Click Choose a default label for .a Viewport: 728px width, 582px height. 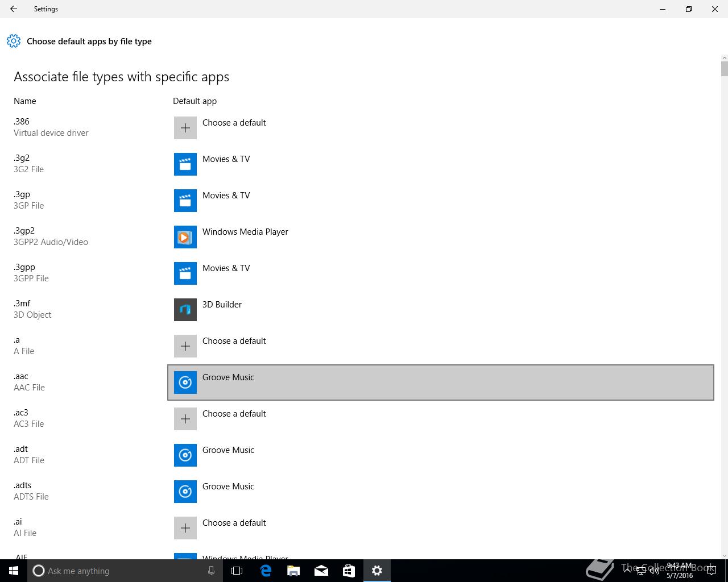pyautogui.click(x=234, y=341)
